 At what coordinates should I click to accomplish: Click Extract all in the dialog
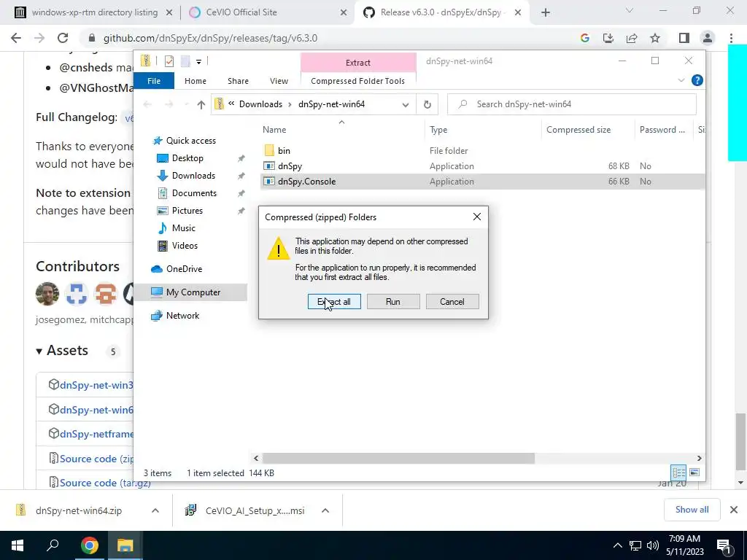point(334,301)
